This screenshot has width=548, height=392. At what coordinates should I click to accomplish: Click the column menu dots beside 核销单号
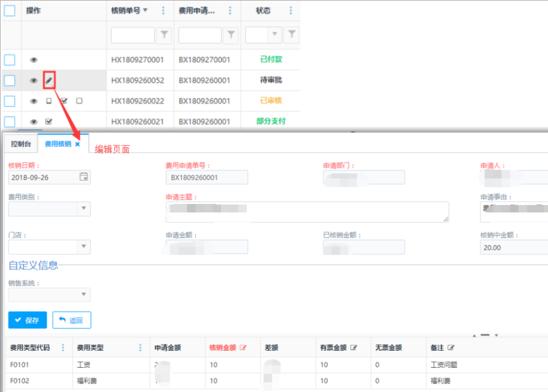click(x=163, y=11)
